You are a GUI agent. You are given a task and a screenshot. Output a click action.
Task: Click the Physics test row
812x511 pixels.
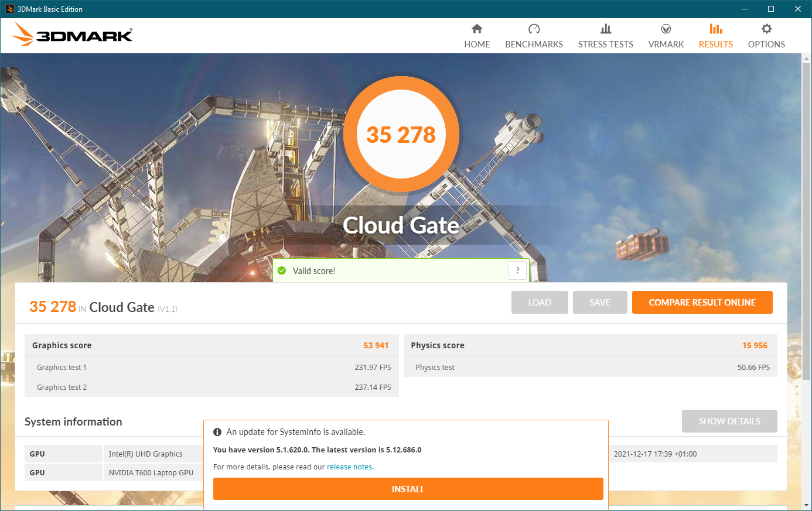point(591,367)
